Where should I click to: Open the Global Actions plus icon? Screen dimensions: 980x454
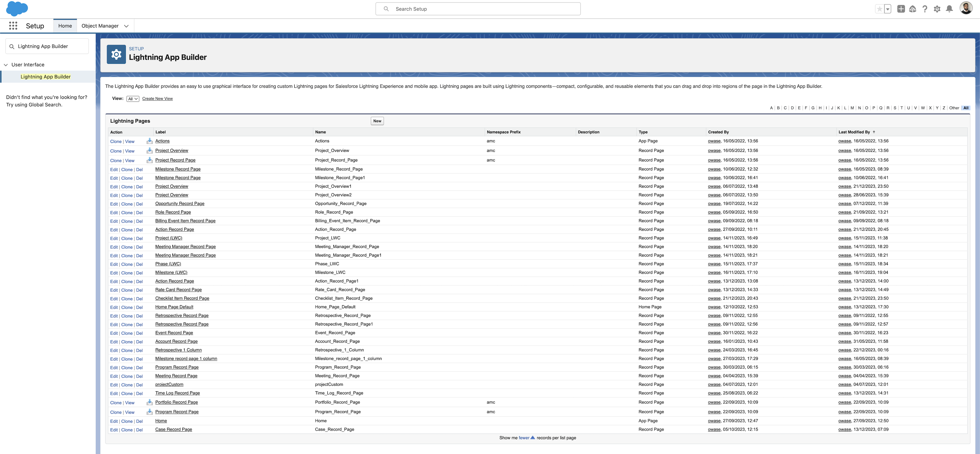pyautogui.click(x=901, y=8)
